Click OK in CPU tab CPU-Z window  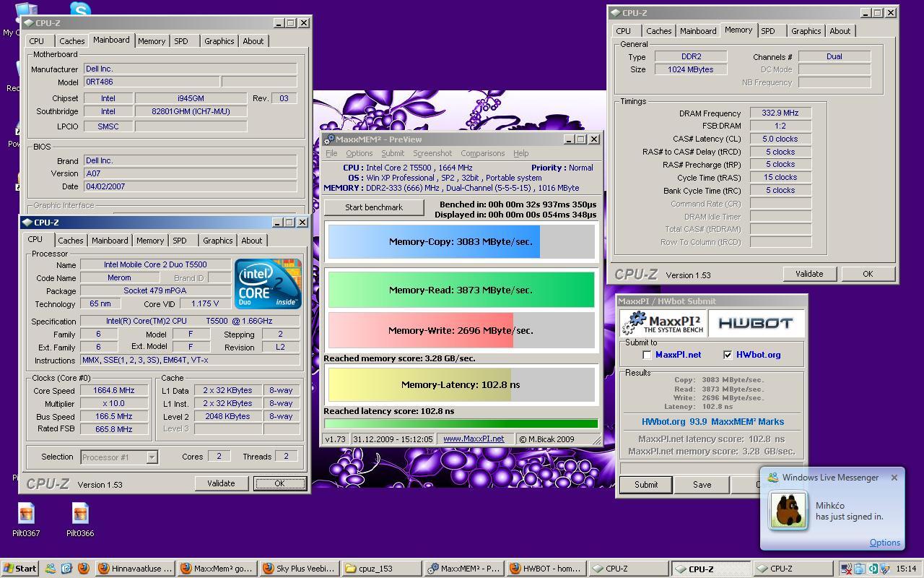tap(279, 483)
